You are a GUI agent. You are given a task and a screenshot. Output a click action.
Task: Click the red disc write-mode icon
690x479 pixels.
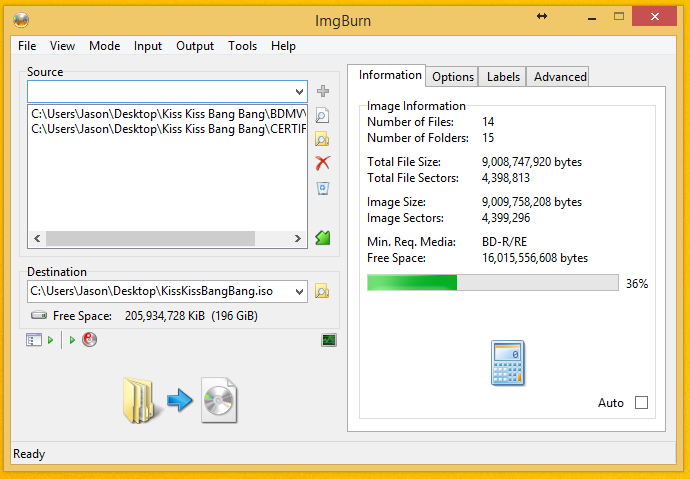89,340
